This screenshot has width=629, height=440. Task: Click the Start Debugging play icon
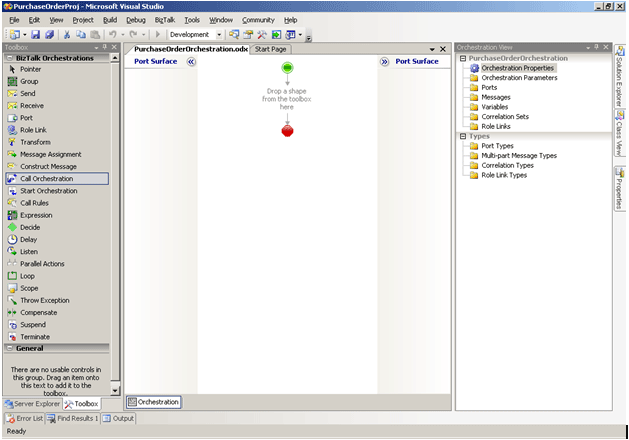(158, 35)
